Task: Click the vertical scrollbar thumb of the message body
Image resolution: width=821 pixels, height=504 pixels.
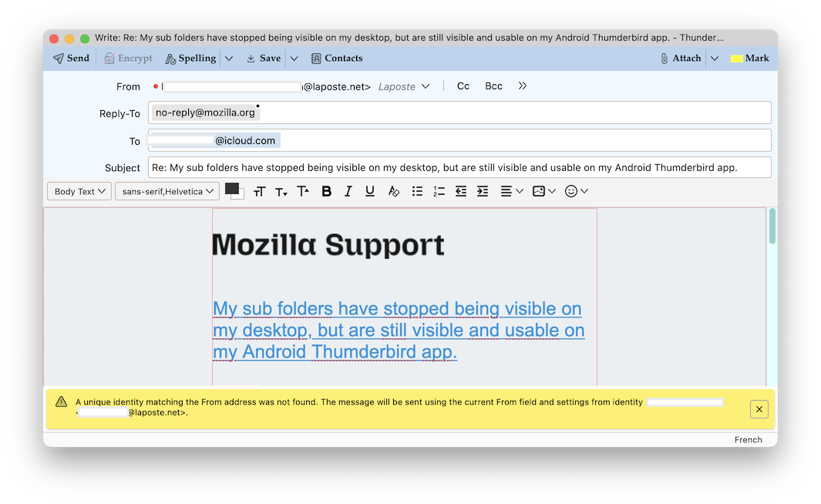Action: click(772, 226)
